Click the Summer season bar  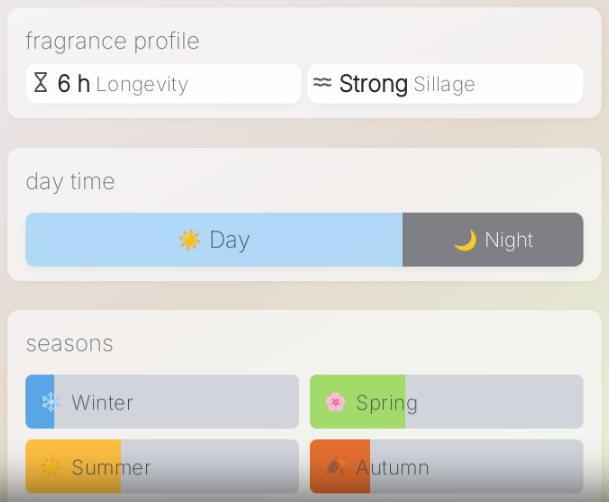[x=162, y=466]
